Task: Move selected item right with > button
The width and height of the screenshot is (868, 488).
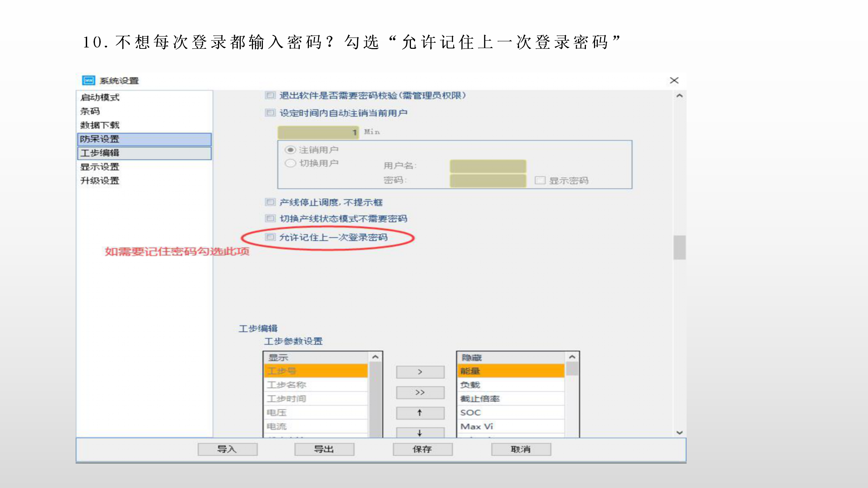Action: (420, 372)
